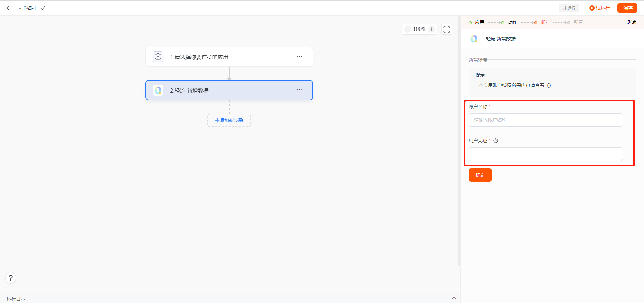Click the 保存 button
The image size is (644, 303).
[x=627, y=8]
